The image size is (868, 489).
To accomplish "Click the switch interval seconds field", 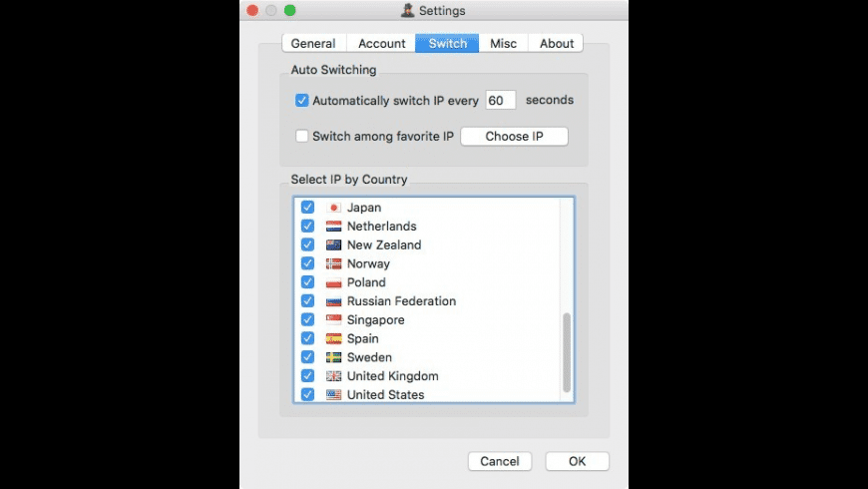I will coord(501,100).
